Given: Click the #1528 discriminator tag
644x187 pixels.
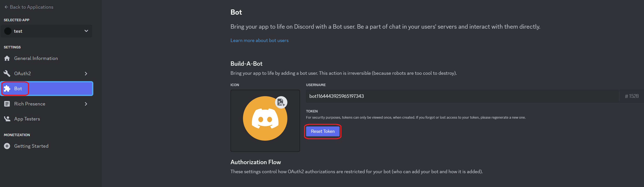Looking at the screenshot, I should coord(631,96).
